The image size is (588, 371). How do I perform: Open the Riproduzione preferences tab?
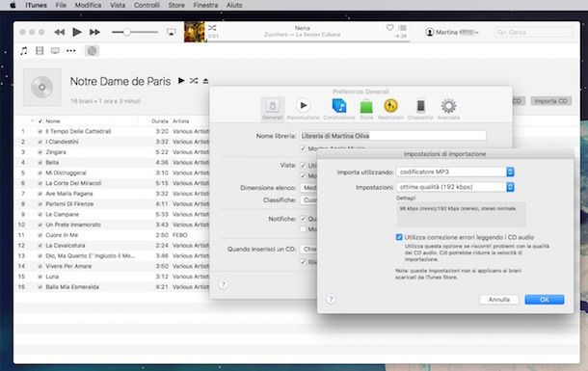click(x=303, y=109)
